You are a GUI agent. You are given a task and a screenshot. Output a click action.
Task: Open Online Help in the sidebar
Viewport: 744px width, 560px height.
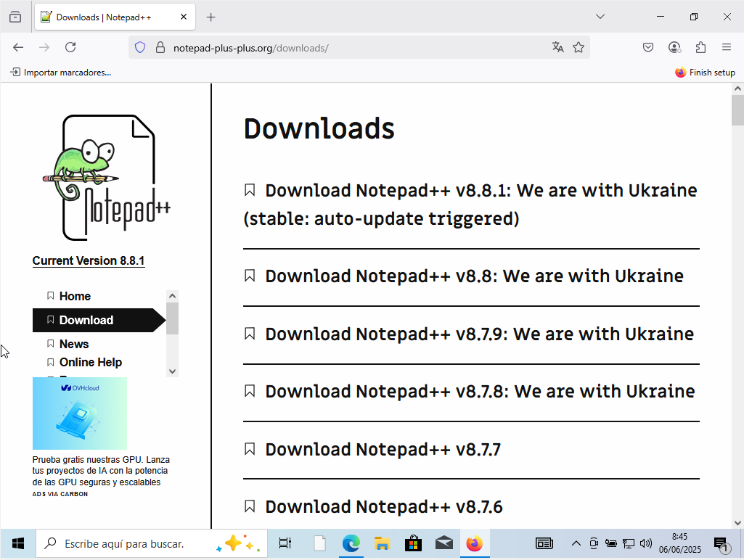(90, 362)
